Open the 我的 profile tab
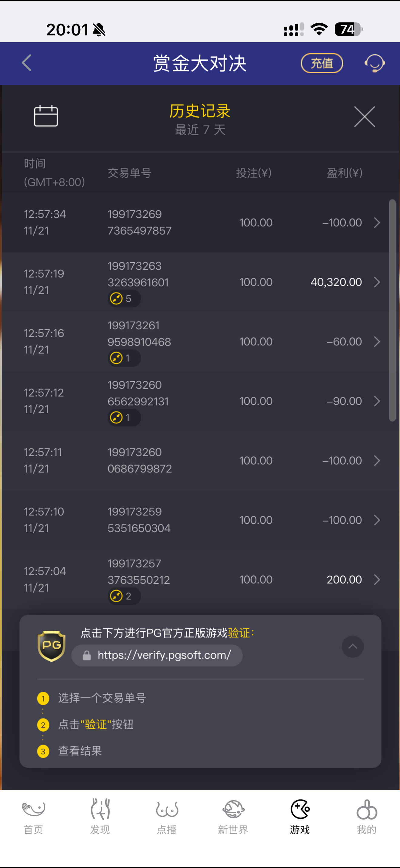400x868 pixels. tap(367, 816)
